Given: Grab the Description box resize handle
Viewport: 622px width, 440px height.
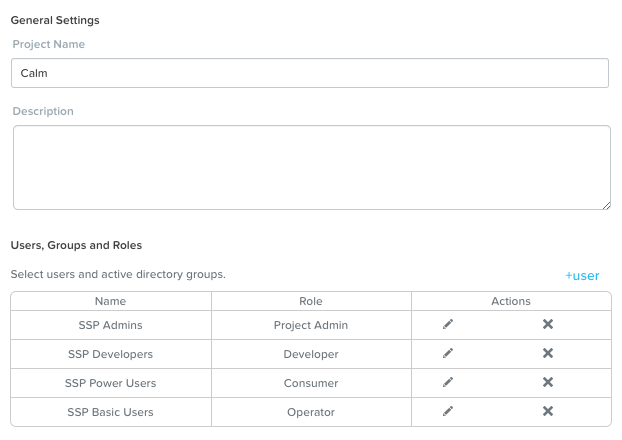Looking at the screenshot, I should pyautogui.click(x=607, y=206).
